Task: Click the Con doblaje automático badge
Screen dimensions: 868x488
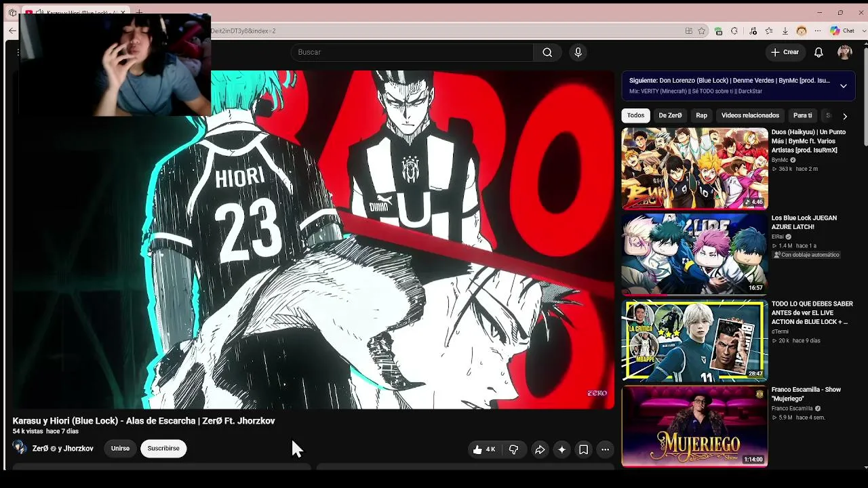Action: (x=806, y=255)
